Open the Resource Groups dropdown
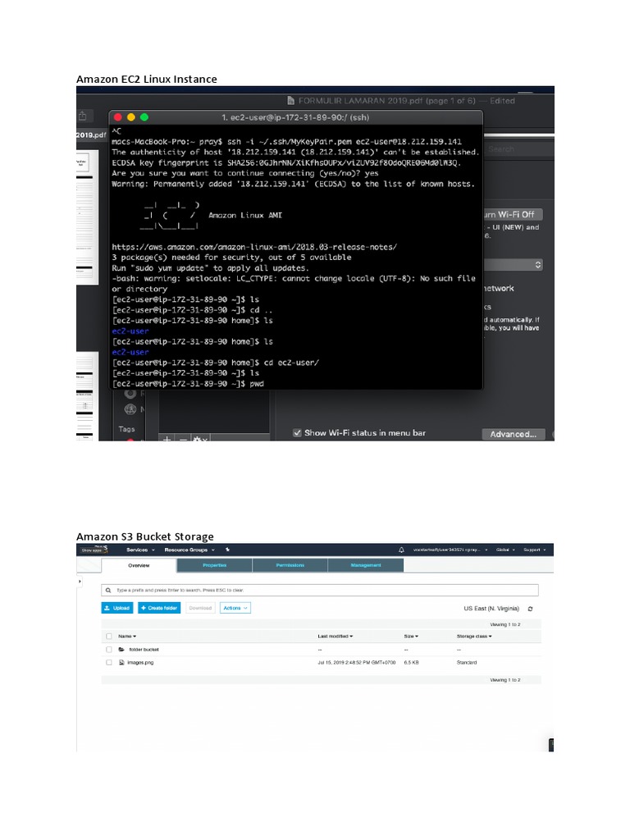This screenshot has width=630, height=840. point(189,550)
